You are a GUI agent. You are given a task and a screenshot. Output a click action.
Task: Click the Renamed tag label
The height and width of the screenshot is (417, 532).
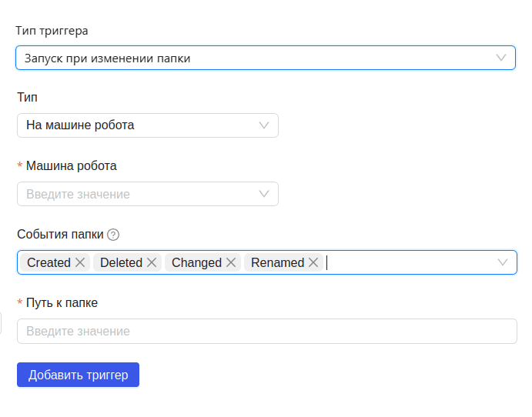point(277,263)
